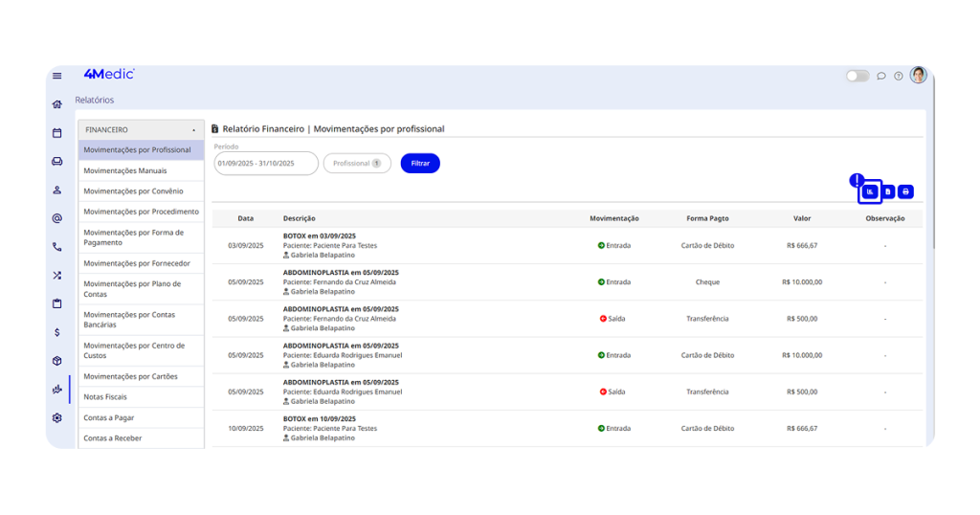The height and width of the screenshot is (515, 980).
Task: Select Movimentações Manuais report
Action: pyautogui.click(x=125, y=171)
